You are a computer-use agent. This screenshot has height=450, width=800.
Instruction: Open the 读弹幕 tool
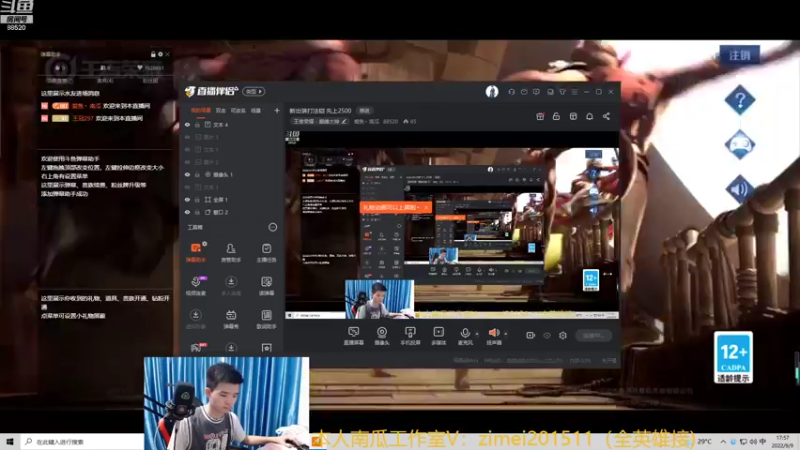tap(266, 286)
